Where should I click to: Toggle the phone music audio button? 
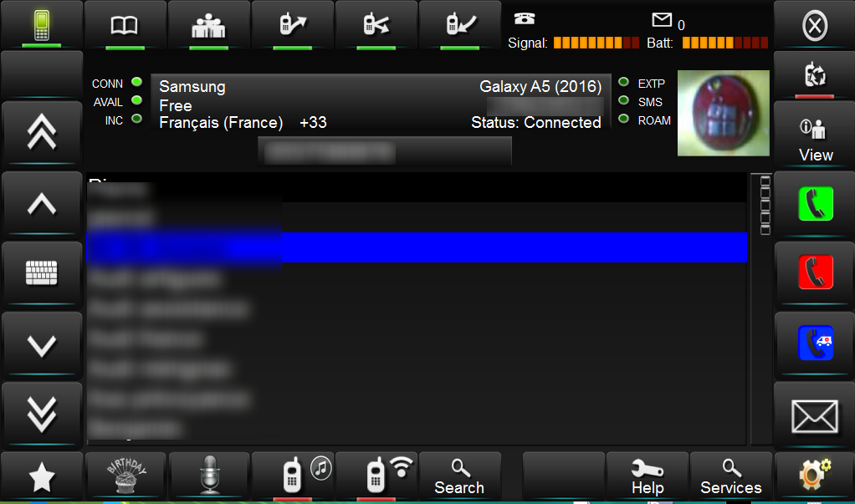coord(293,476)
